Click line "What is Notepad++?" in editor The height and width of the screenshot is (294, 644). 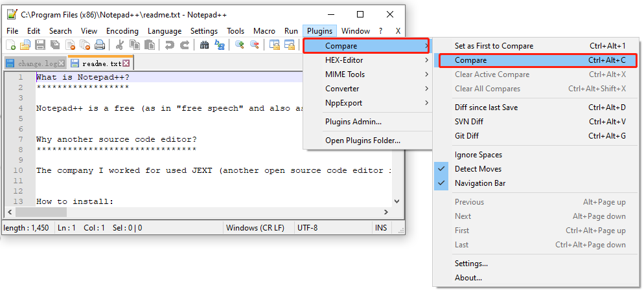click(x=83, y=77)
